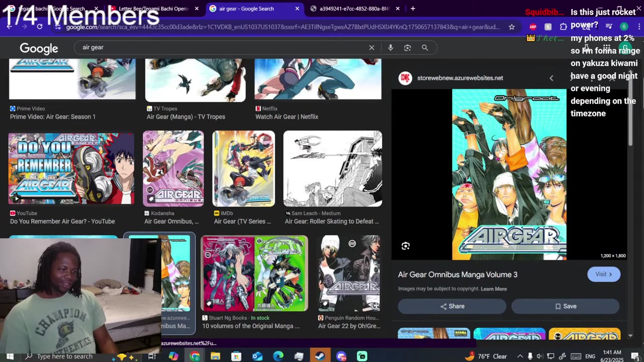644x362 pixels.
Task: Open Outlook from taskbar
Action: (257, 356)
